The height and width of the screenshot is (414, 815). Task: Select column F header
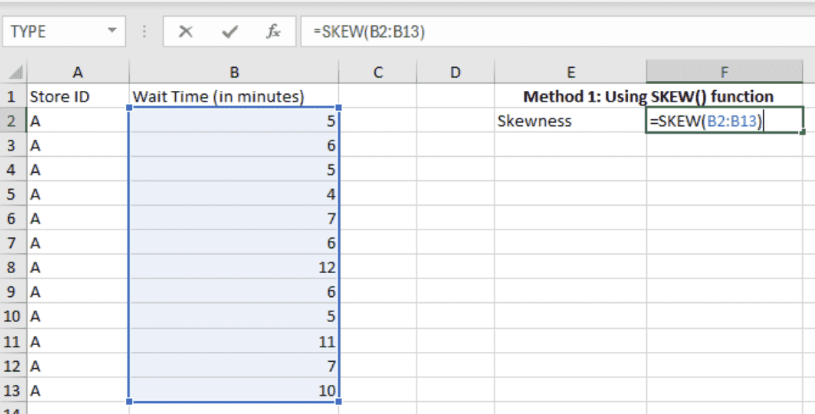point(724,72)
